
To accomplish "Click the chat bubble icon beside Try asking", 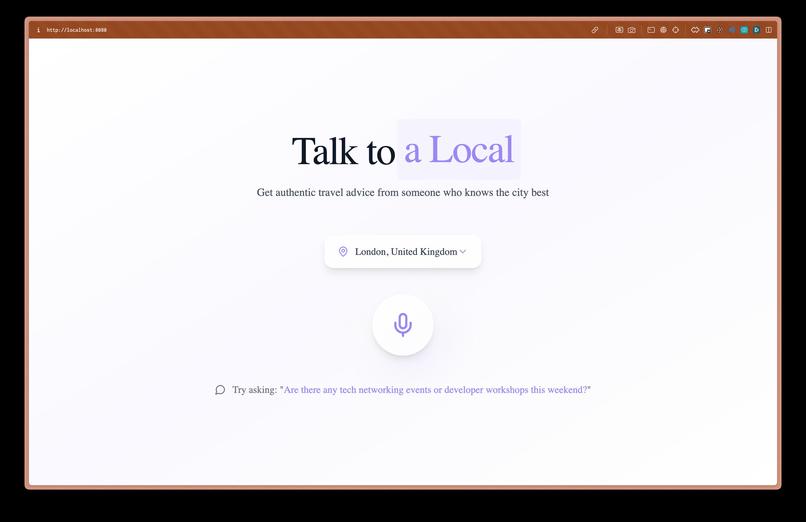I will point(220,390).
